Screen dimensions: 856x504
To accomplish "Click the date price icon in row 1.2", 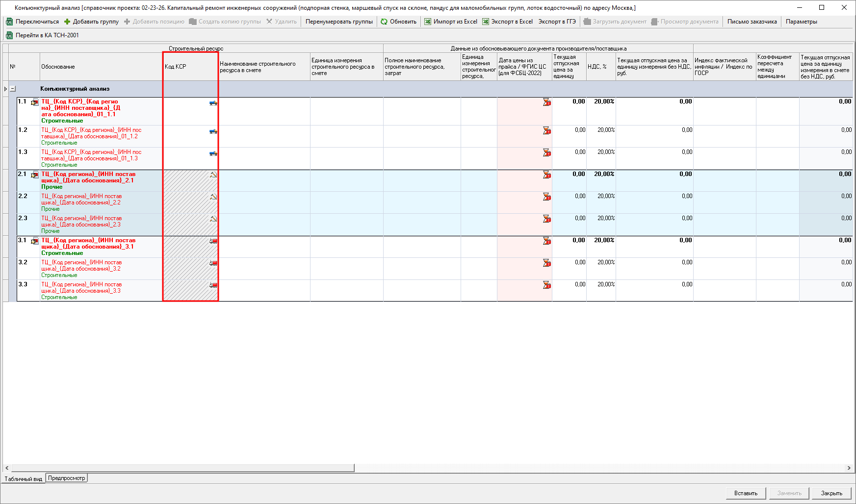I will pyautogui.click(x=546, y=131).
